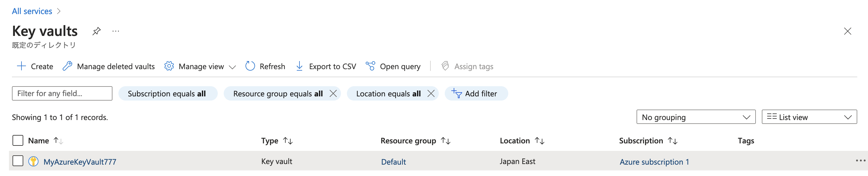Go back to All services breadcrumb
Image resolution: width=868 pixels, height=176 pixels.
[x=32, y=11]
